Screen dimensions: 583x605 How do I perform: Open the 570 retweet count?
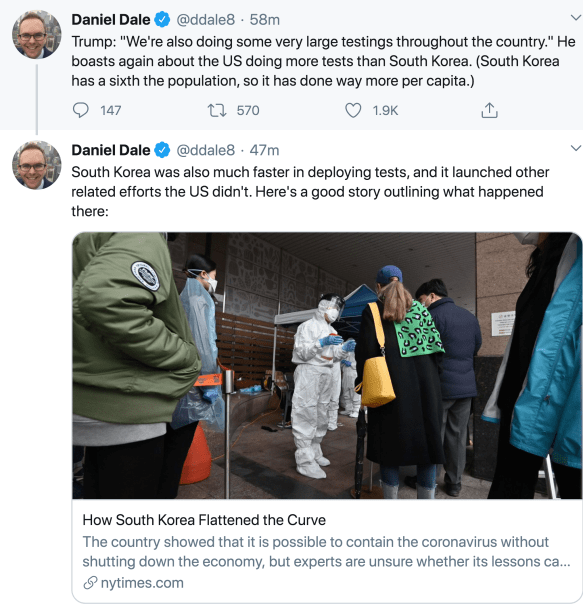(248, 110)
